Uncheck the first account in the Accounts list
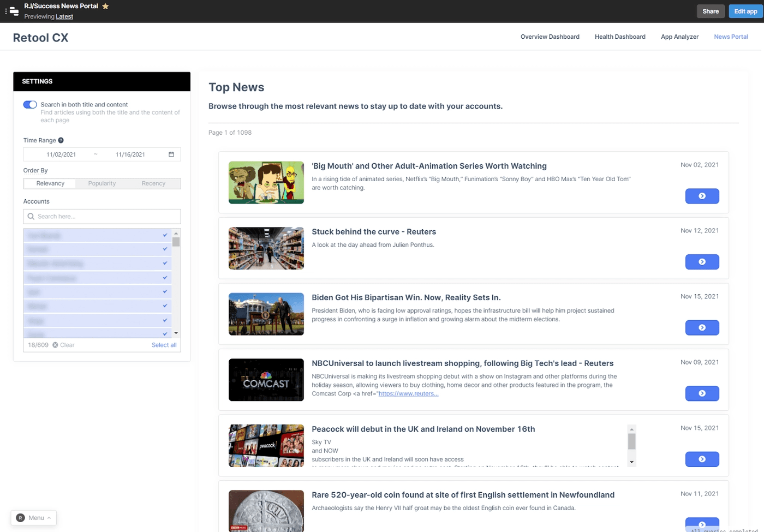The height and width of the screenshot is (532, 764). 165,235
